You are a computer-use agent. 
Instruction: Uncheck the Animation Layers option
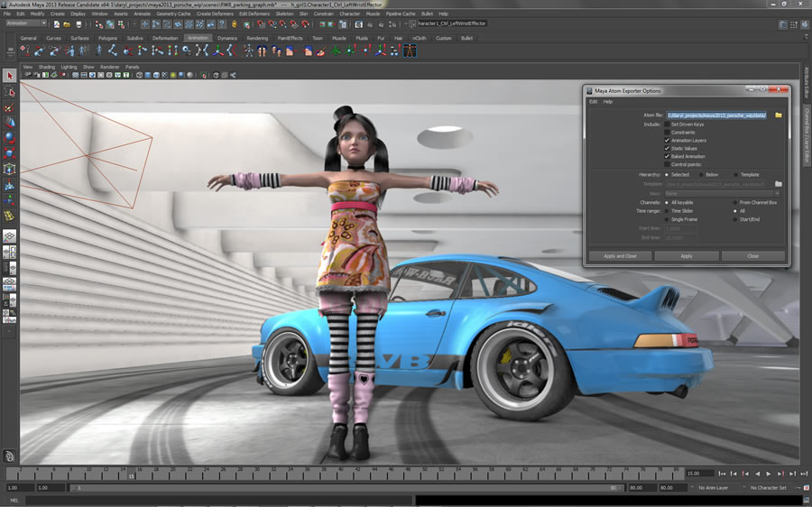[x=667, y=141]
